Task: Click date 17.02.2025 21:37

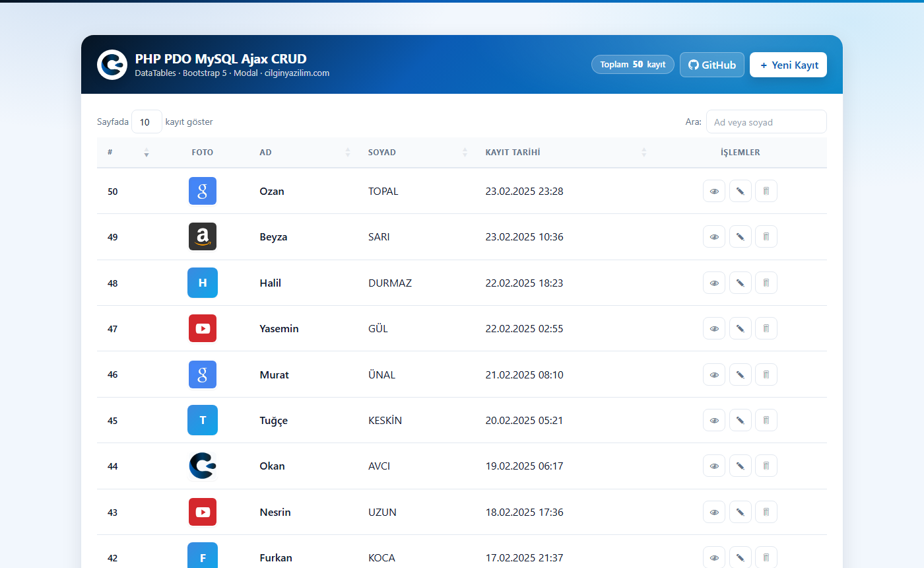Action: pos(524,557)
